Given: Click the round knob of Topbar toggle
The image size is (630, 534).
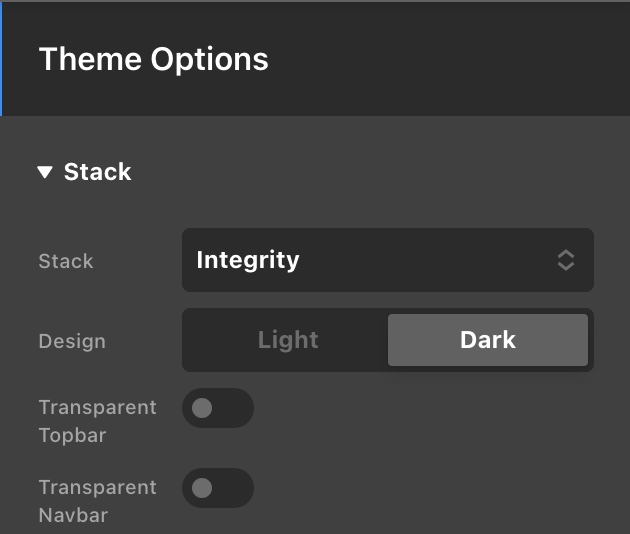Looking at the screenshot, I should pos(202,408).
